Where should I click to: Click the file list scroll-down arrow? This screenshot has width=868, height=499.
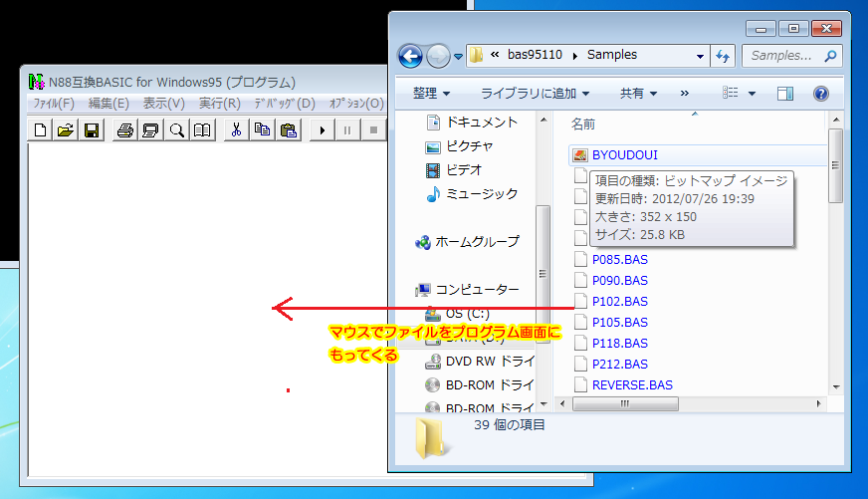(x=836, y=387)
